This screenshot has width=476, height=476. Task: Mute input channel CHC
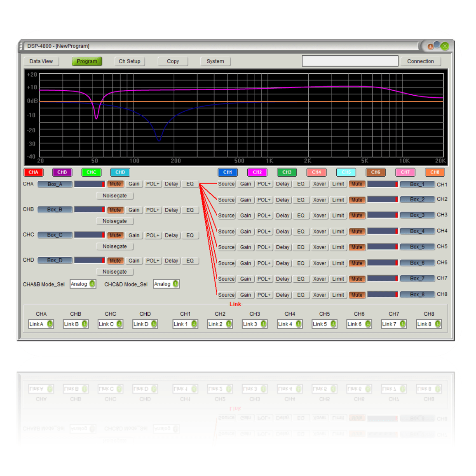pos(115,235)
